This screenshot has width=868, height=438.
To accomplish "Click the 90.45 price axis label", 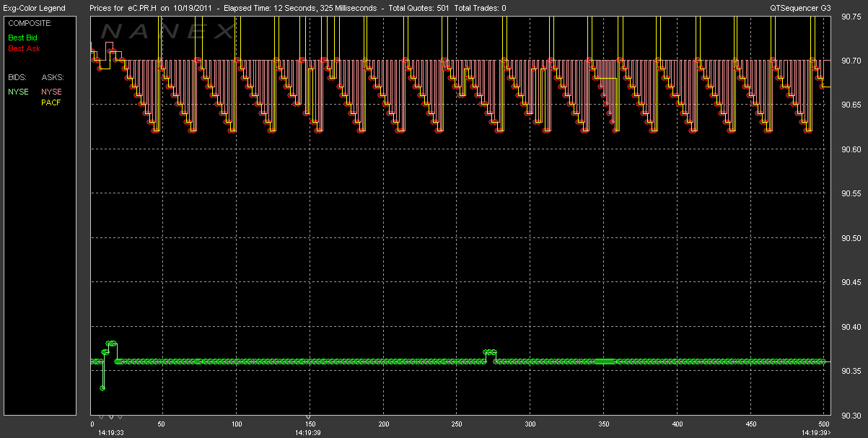I will [851, 282].
